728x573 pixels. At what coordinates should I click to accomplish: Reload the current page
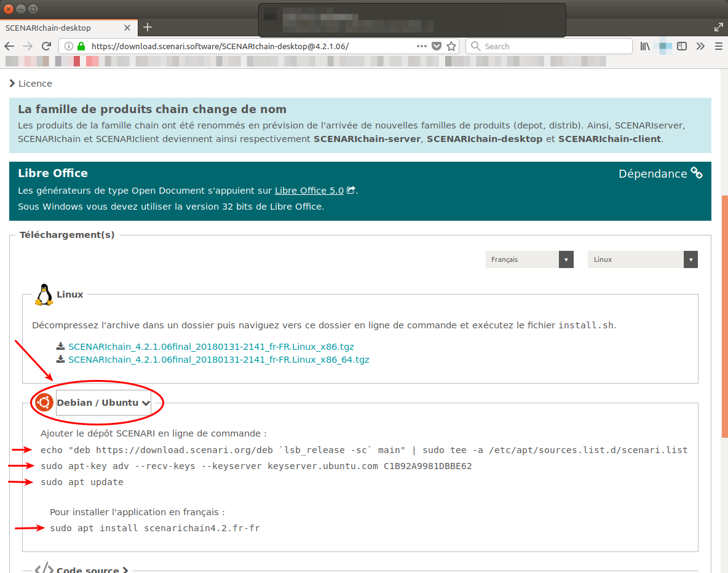pos(46,46)
